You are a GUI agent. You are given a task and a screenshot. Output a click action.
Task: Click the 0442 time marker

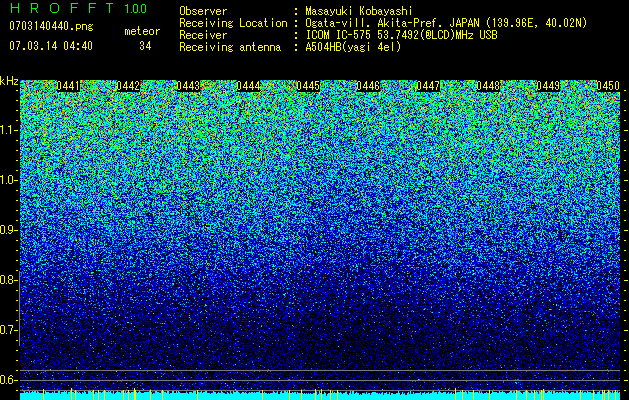coord(128,86)
